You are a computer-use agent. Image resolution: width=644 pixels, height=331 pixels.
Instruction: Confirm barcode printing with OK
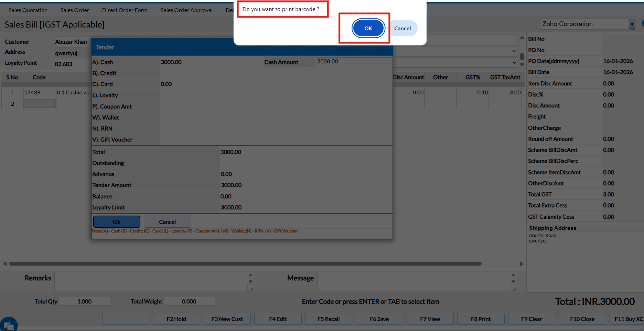pos(368,28)
